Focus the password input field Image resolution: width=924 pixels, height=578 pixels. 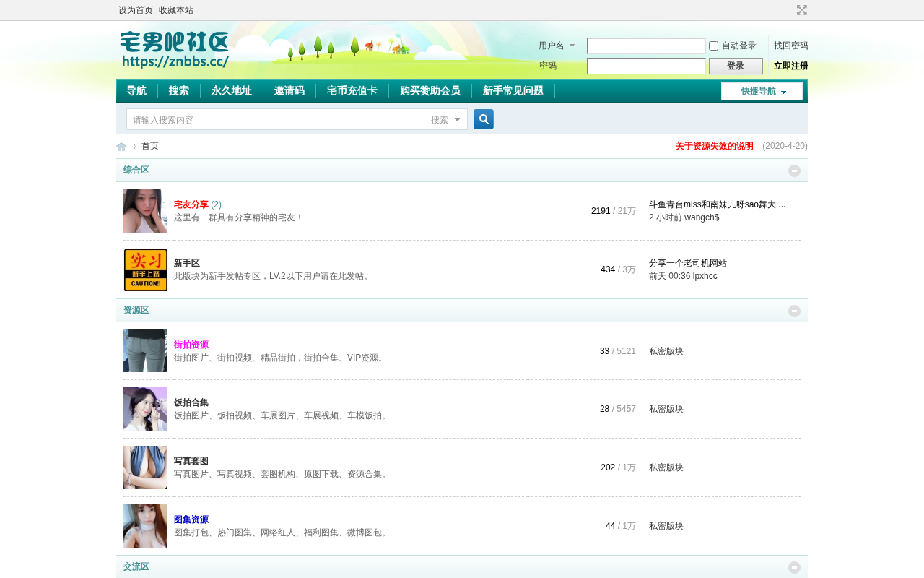646,66
